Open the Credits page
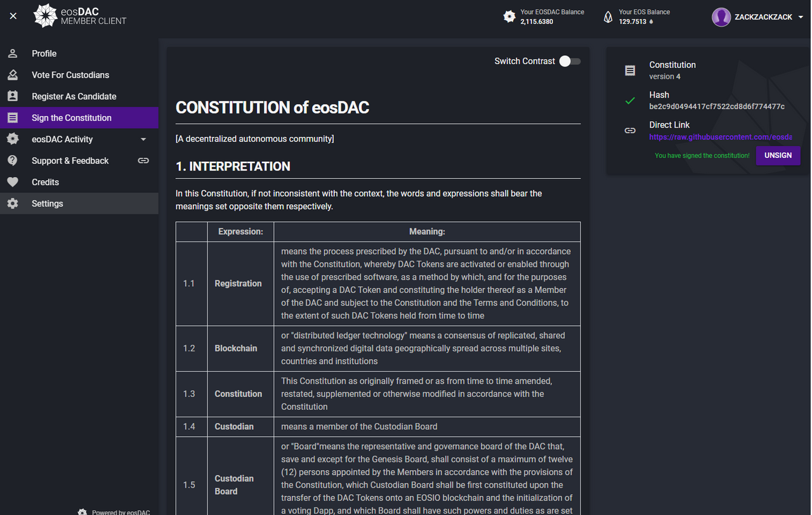This screenshot has width=812, height=515. pyautogui.click(x=79, y=182)
